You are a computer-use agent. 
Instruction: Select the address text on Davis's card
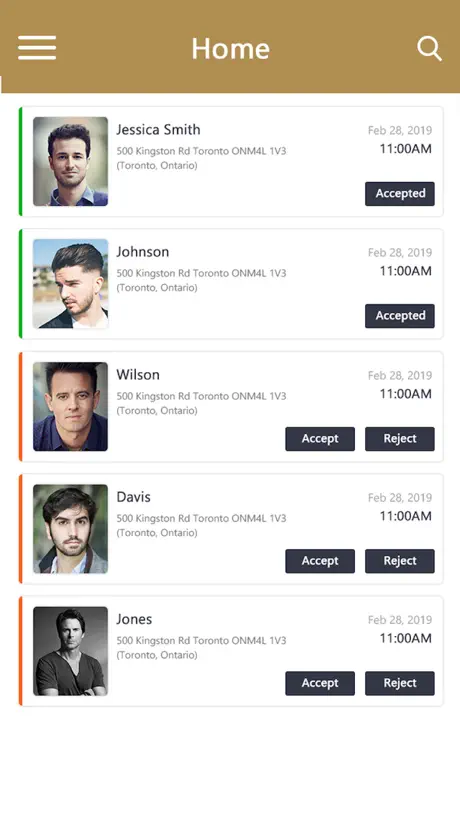(x=201, y=525)
